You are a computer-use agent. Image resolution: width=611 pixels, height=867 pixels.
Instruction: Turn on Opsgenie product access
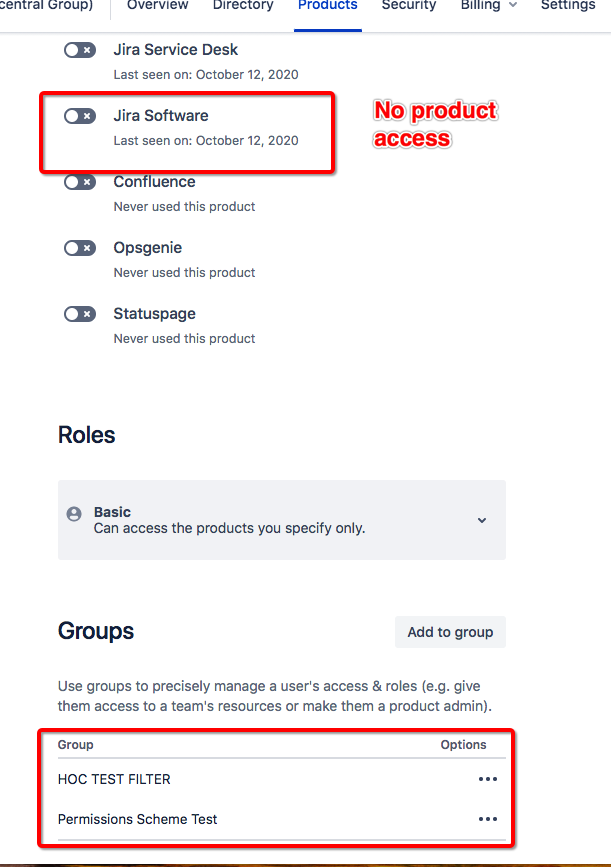click(80, 248)
